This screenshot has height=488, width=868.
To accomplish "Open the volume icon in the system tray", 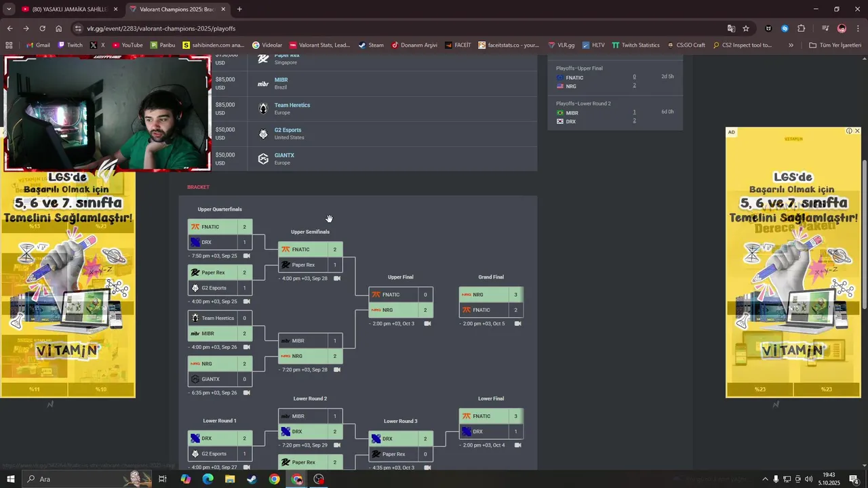I will 809,479.
